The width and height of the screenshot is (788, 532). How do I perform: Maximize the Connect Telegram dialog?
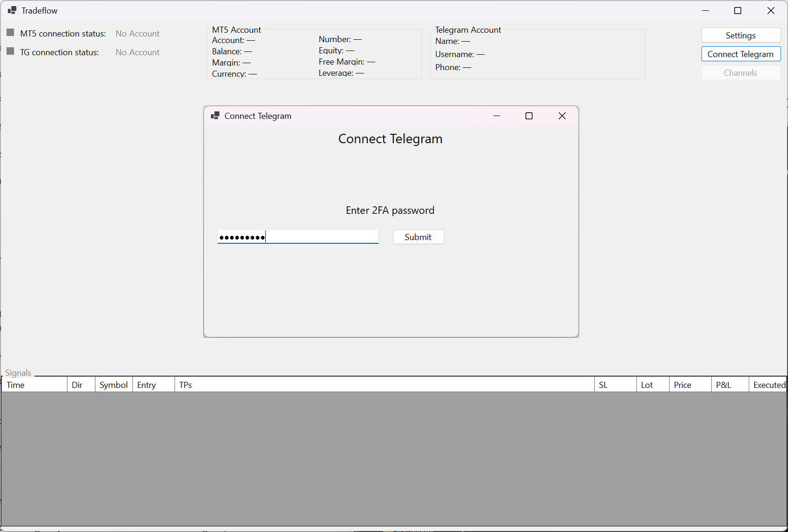tap(529, 116)
